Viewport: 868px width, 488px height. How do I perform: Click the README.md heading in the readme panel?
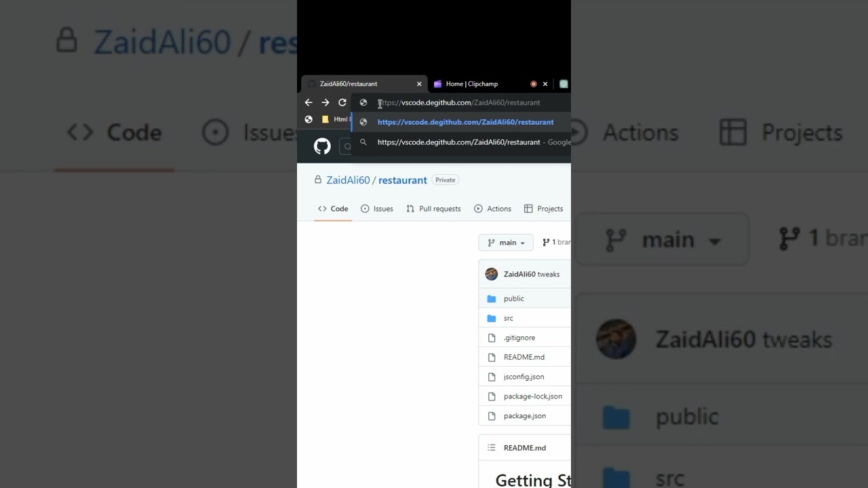click(525, 448)
